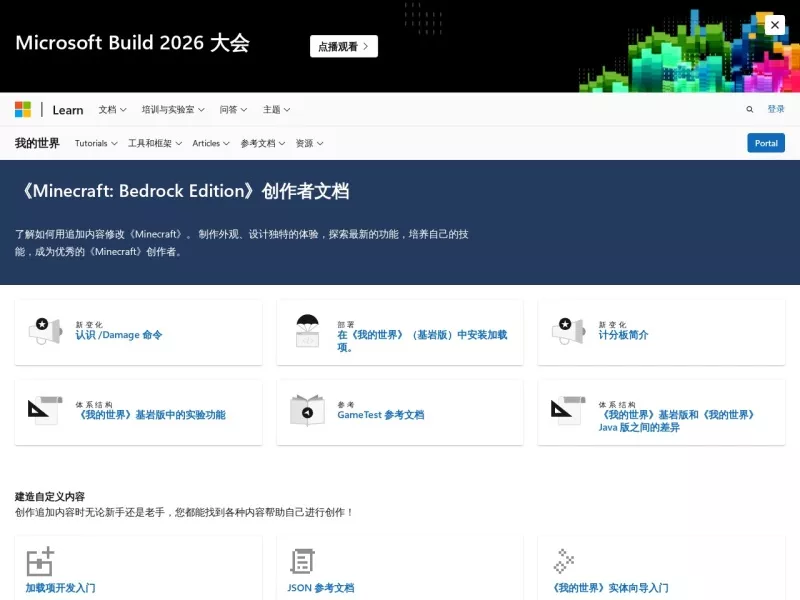Click the megaphone icon beside 计分板简介
The width and height of the screenshot is (800, 600).
pyautogui.click(x=568, y=331)
